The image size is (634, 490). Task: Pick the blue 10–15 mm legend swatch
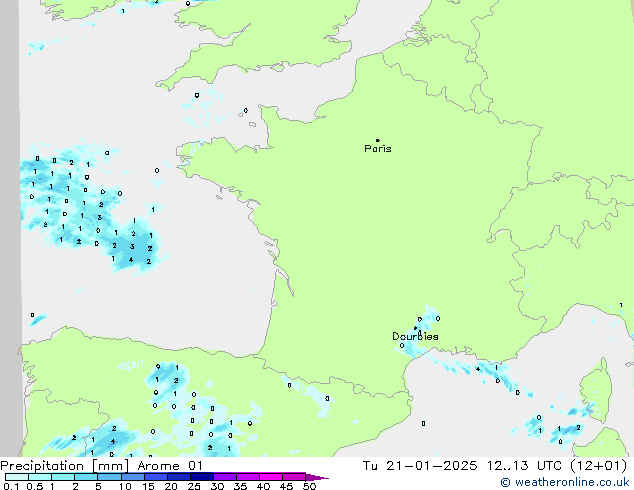[133, 477]
